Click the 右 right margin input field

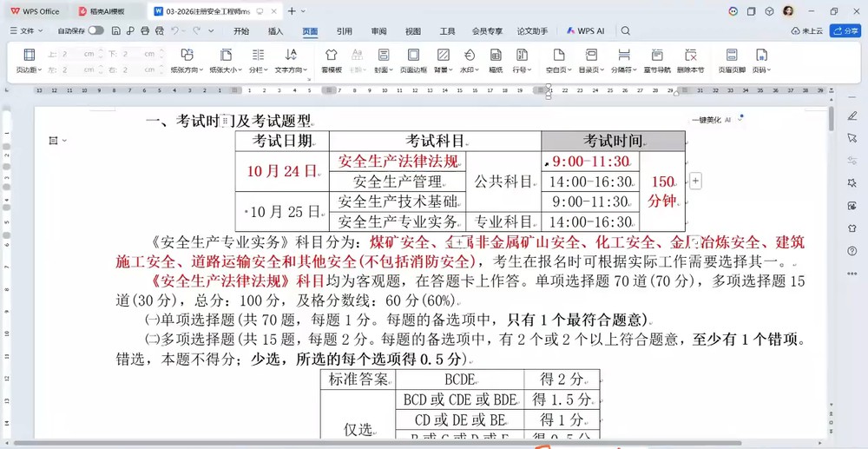pyautogui.click(x=140, y=69)
